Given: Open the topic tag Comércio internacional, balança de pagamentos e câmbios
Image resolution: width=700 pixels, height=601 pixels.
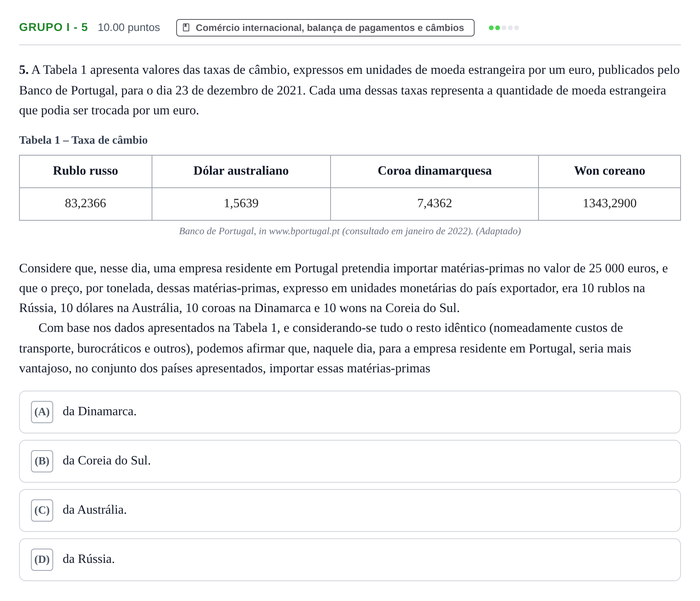Looking at the screenshot, I should coord(325,28).
